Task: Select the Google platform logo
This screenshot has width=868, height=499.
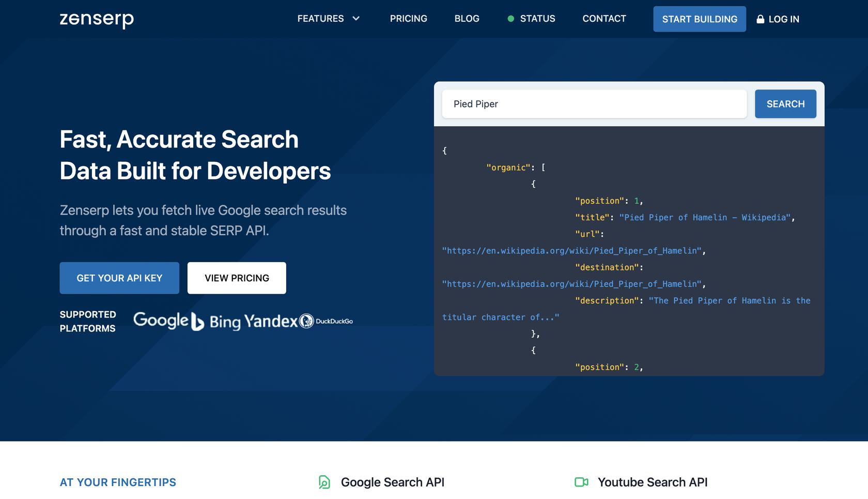Action: click(x=161, y=321)
